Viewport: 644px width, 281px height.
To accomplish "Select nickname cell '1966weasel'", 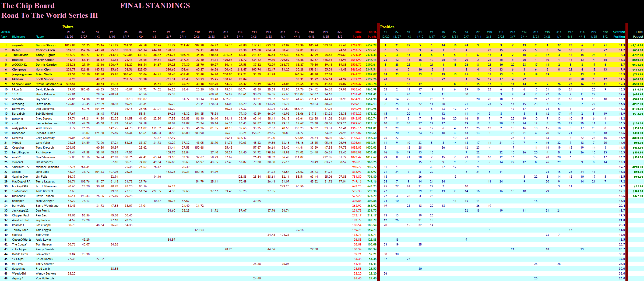I will (x=20, y=191).
